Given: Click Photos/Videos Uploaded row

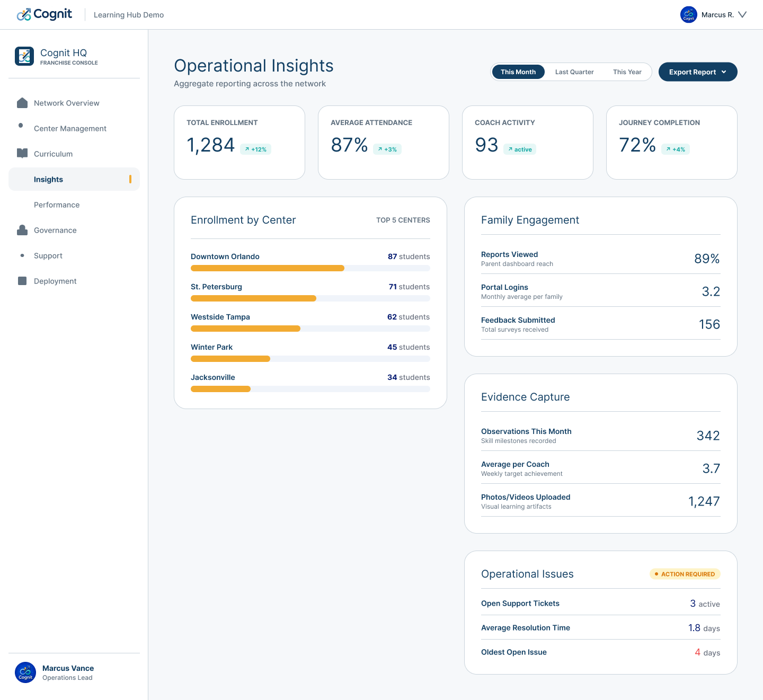Looking at the screenshot, I should point(601,501).
